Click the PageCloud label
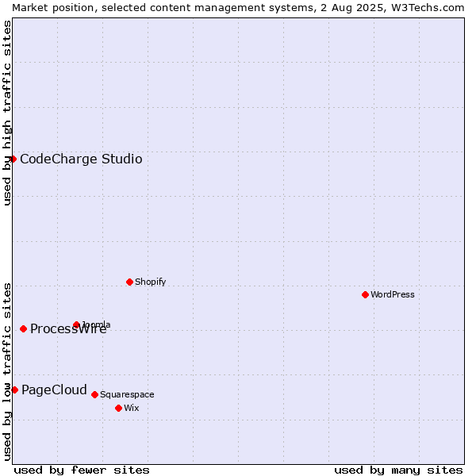The image size is (476, 476). (54, 390)
